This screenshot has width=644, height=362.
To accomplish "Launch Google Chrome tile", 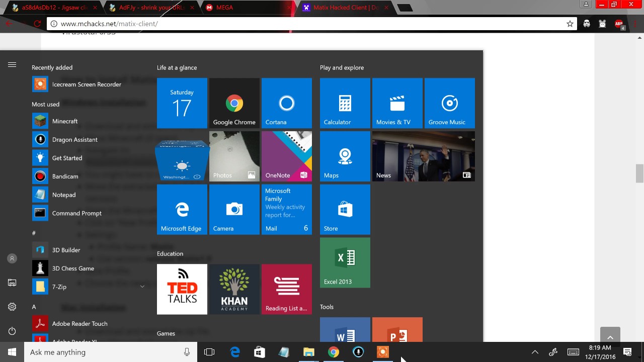I will click(x=234, y=103).
